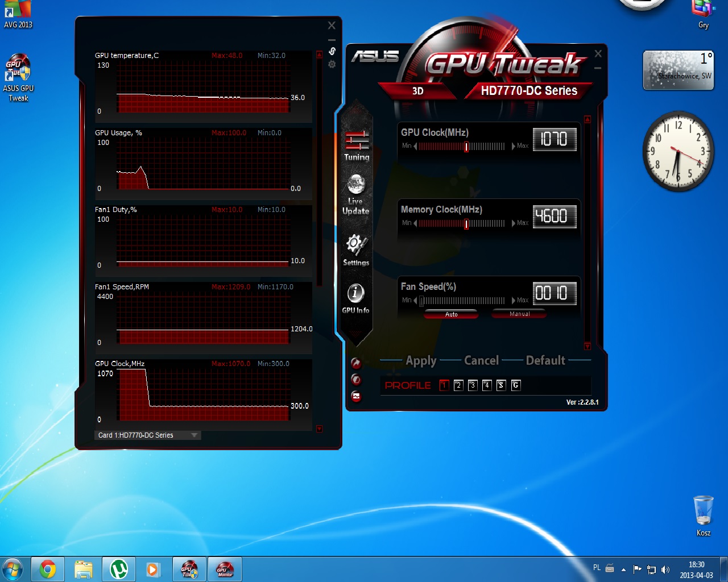The height and width of the screenshot is (582, 728).
Task: Click the GPU Clock(MHz) slider track
Action: pos(462,146)
